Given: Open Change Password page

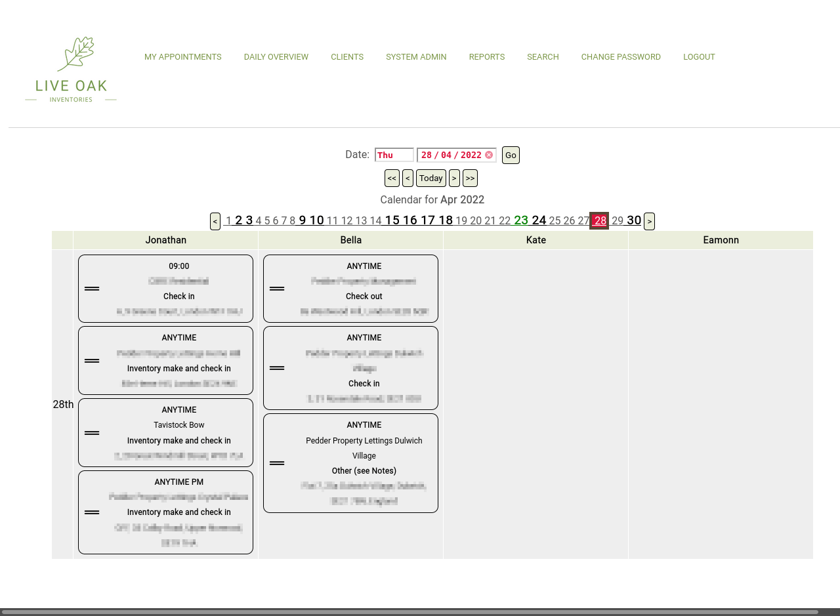Looking at the screenshot, I should pyautogui.click(x=621, y=57).
